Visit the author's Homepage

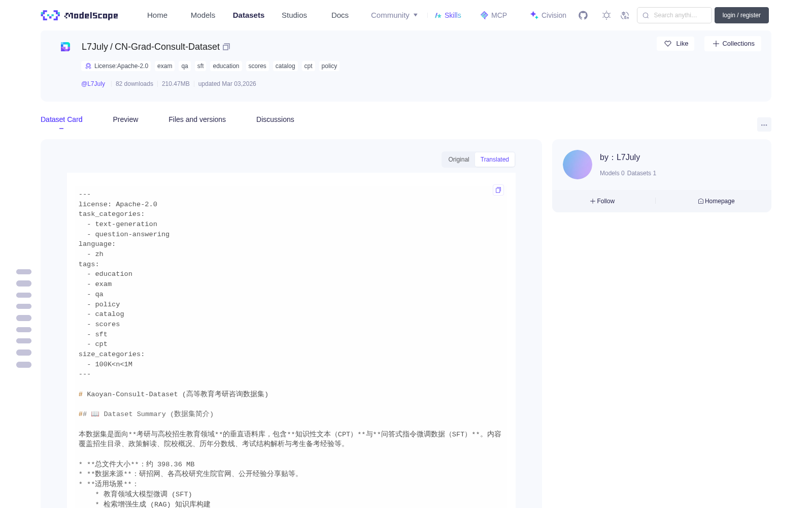coord(716,201)
